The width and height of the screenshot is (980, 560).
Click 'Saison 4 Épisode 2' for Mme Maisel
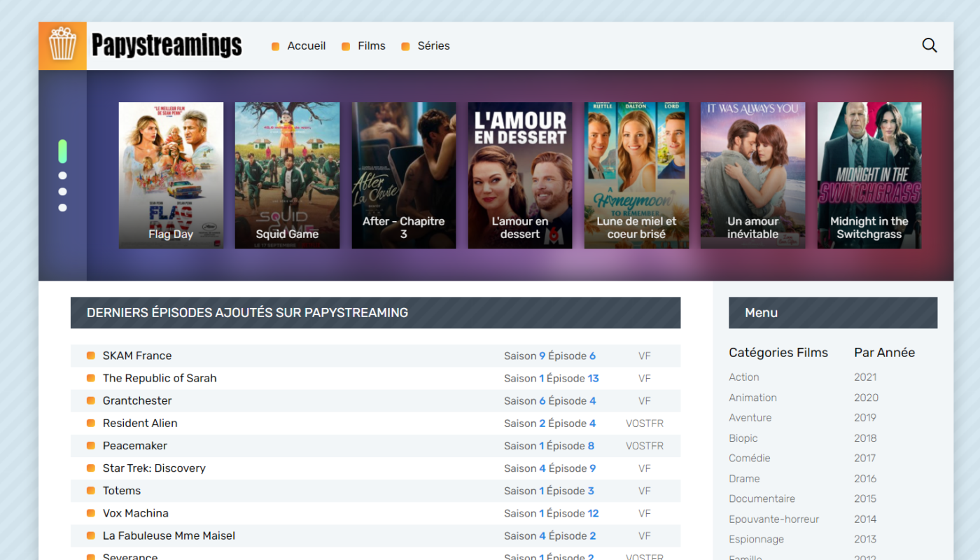tap(550, 535)
